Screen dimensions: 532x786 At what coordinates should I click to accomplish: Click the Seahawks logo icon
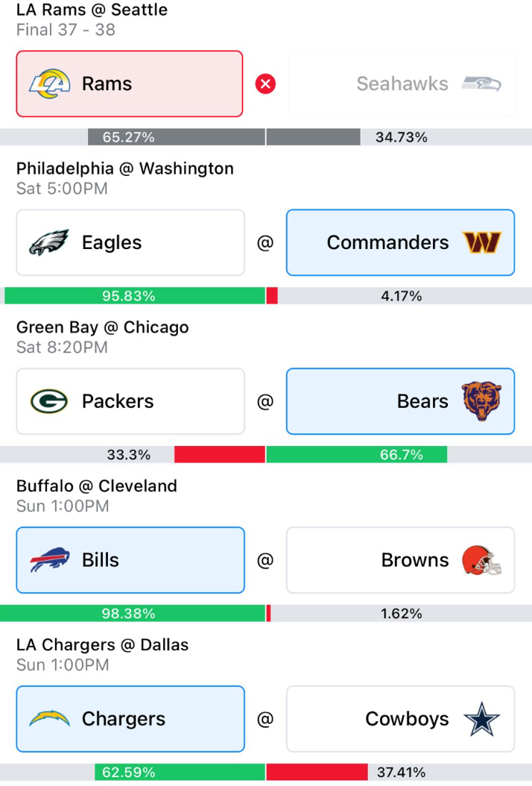pyautogui.click(x=481, y=84)
